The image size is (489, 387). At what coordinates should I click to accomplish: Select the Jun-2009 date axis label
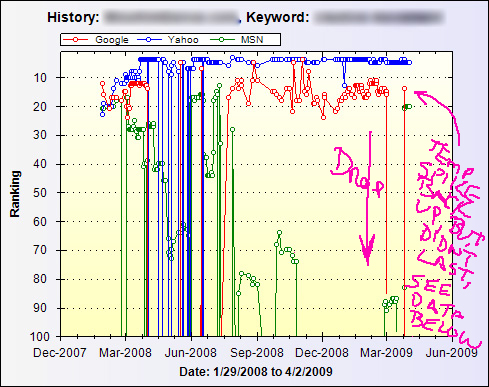pyautogui.click(x=452, y=353)
